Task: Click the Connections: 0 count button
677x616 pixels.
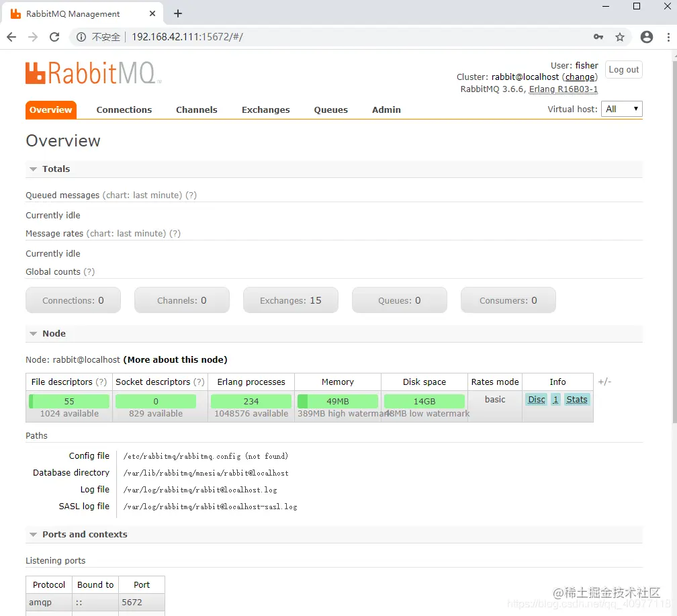Action: [73, 300]
